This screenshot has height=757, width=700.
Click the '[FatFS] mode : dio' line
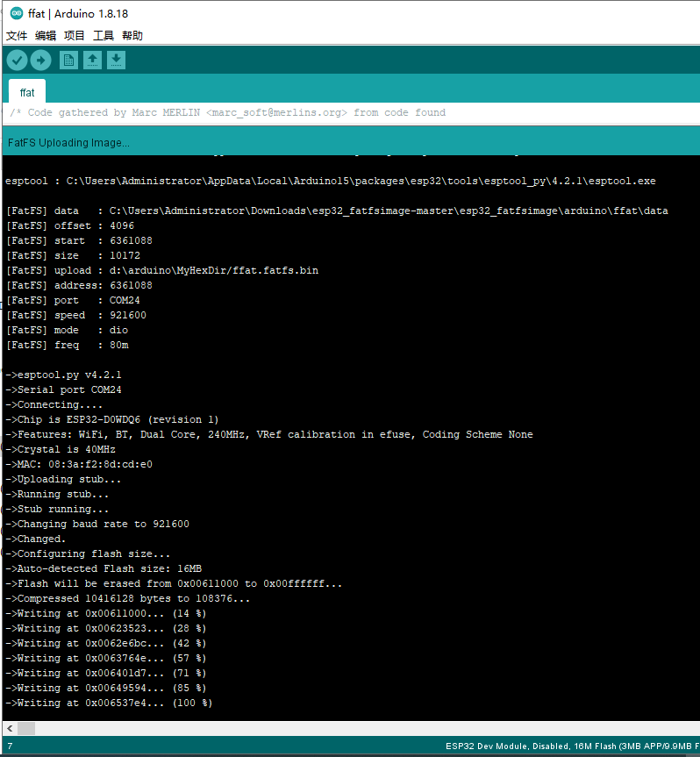point(67,331)
